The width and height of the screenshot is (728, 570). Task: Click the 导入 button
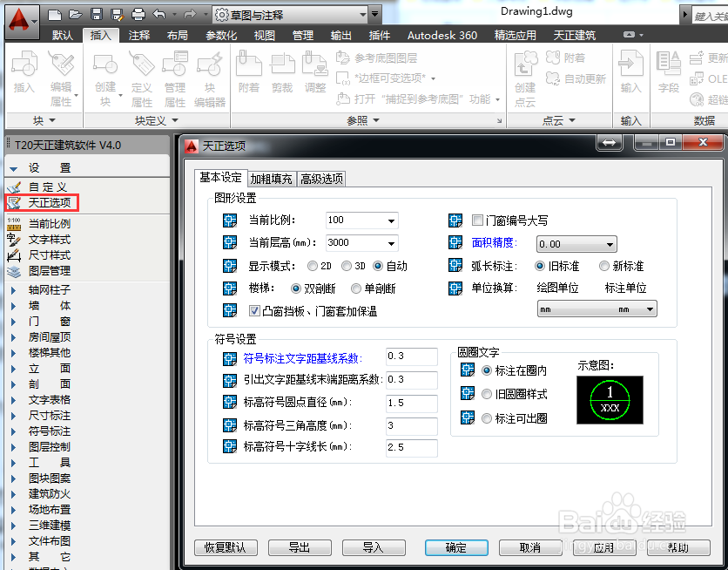[x=374, y=547]
